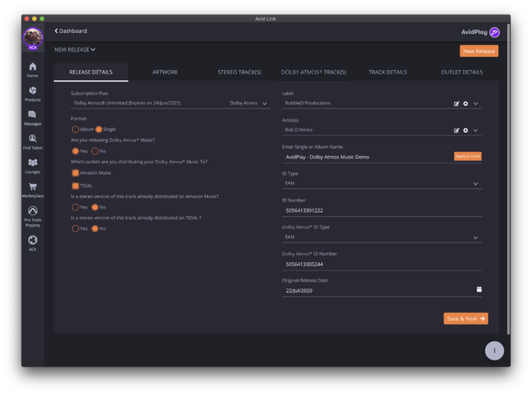Screen dimensions: 532x395
Task: Switch to the Artwork tab
Action: [x=165, y=72]
